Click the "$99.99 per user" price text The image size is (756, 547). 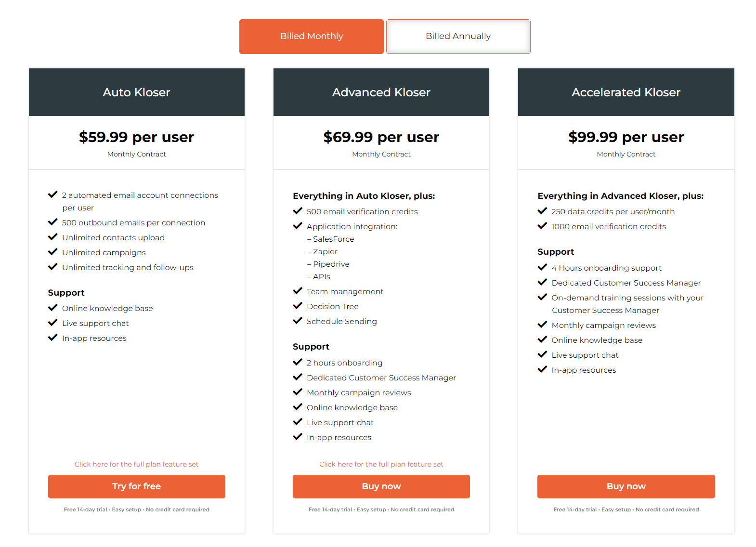click(626, 137)
